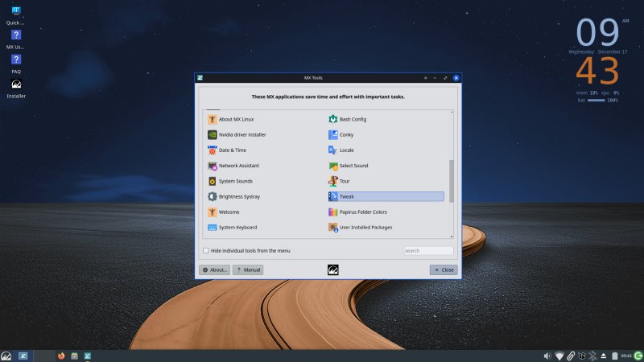Enable Hide individual tools from the menu
Viewport: 644px width, 362px height.
[206, 250]
